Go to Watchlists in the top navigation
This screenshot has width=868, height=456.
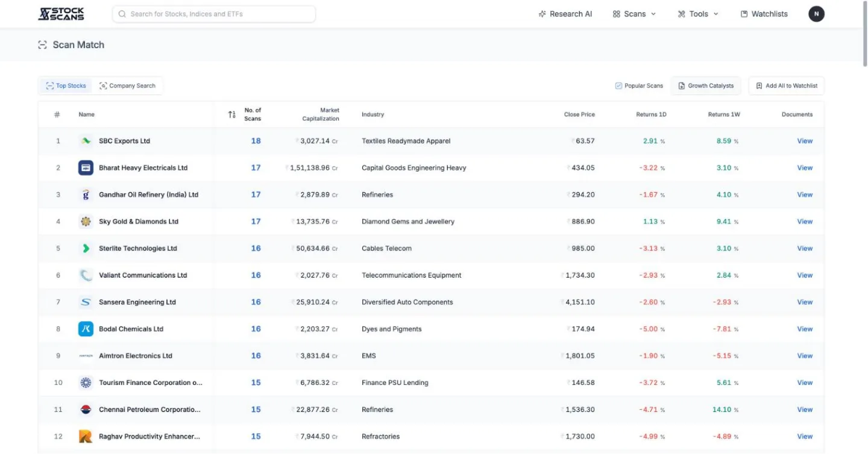764,14
